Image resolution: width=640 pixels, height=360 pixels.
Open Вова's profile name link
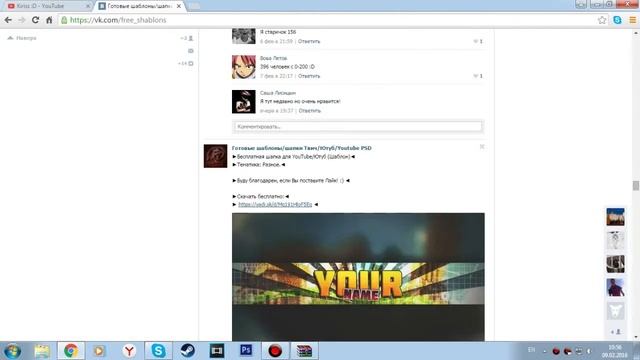[273, 58]
